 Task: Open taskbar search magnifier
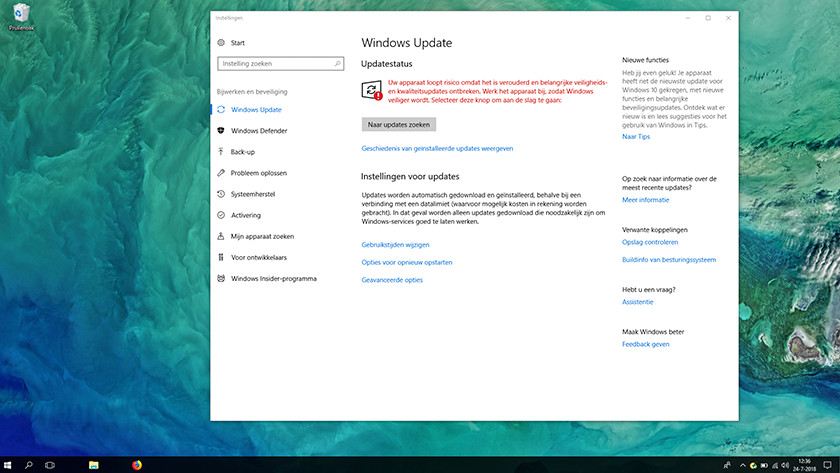click(x=29, y=465)
